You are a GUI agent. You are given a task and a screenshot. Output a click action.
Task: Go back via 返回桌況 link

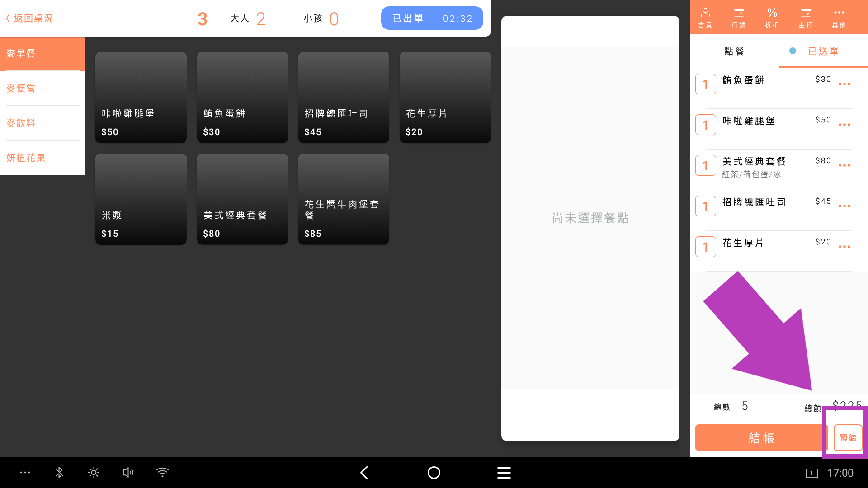click(30, 19)
